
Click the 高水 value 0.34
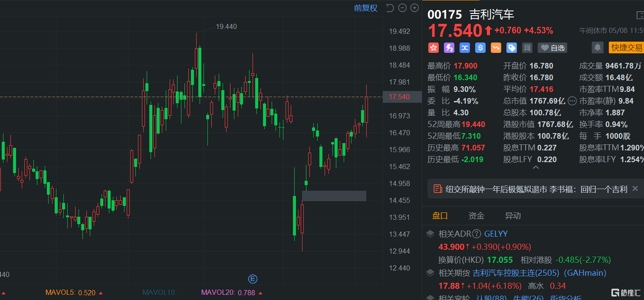(x=558, y=286)
